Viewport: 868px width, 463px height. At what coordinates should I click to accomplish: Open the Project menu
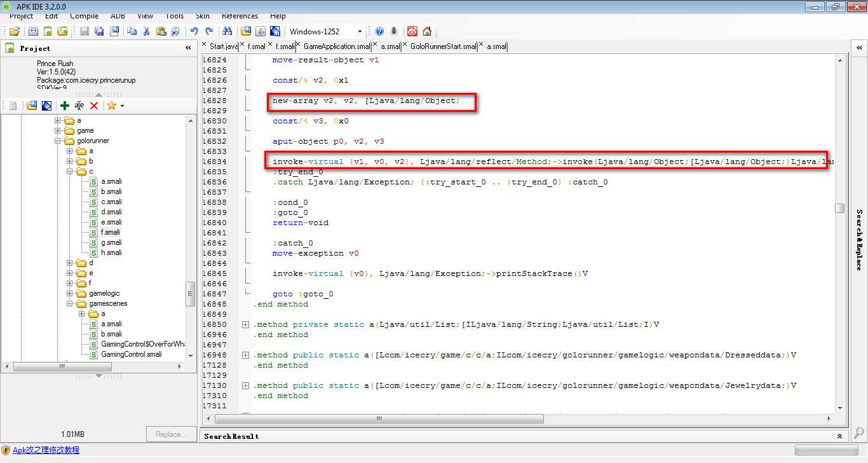pos(22,16)
